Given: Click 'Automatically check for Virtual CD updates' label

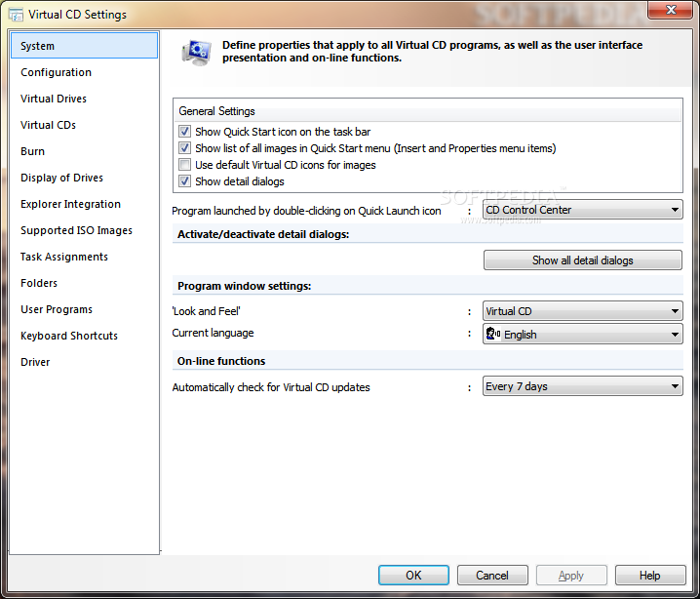Looking at the screenshot, I should pyautogui.click(x=271, y=387).
